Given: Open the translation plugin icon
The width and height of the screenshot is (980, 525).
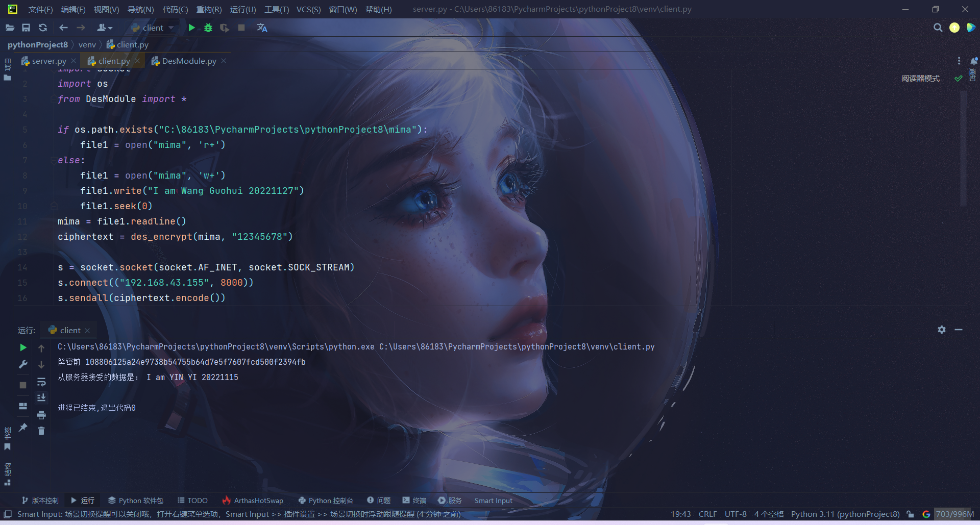Looking at the screenshot, I should 262,28.
